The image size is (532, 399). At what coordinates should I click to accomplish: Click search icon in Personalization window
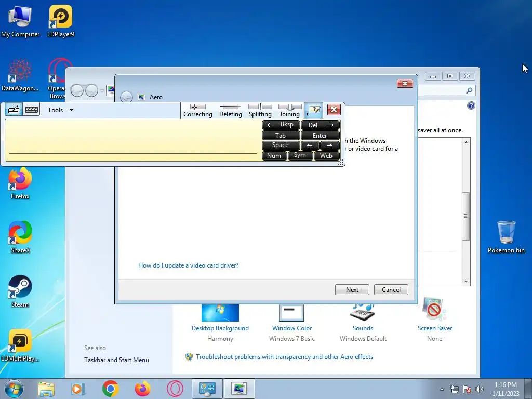point(469,90)
